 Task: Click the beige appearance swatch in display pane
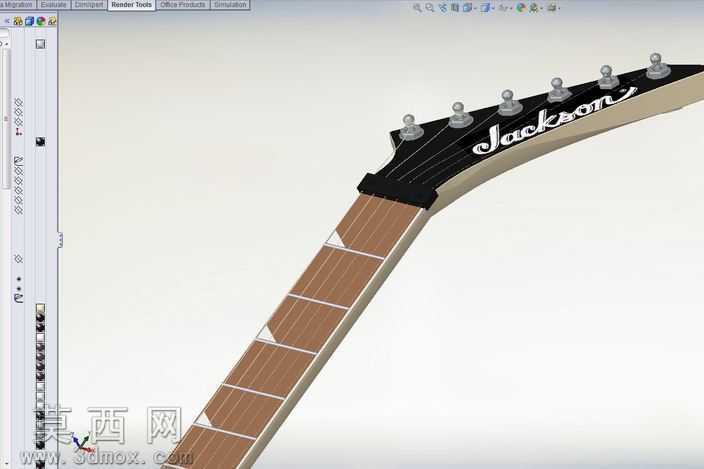tap(40, 308)
